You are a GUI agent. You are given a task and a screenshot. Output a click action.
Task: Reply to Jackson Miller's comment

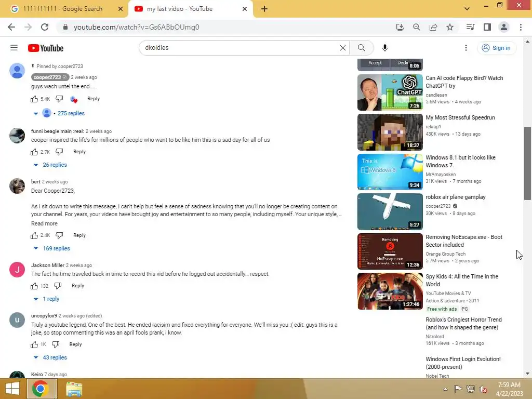pos(78,286)
